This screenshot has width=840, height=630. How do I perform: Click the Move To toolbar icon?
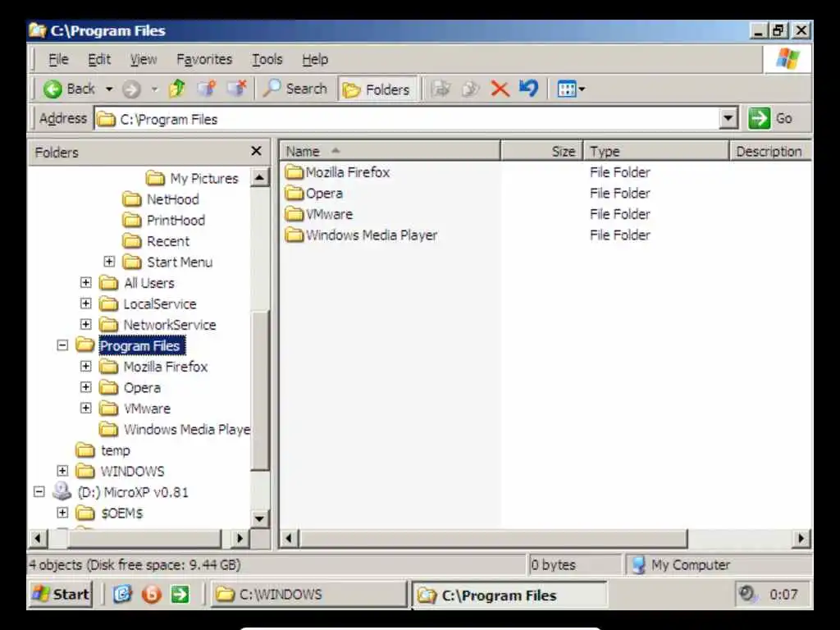pos(441,89)
